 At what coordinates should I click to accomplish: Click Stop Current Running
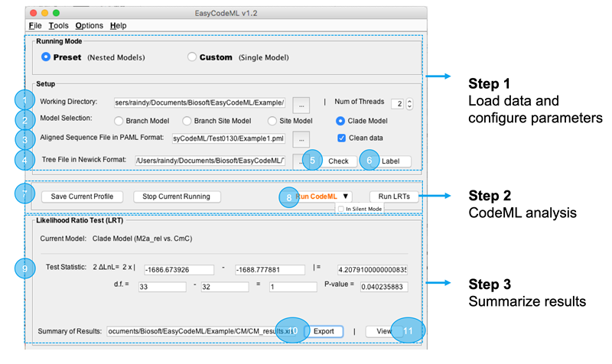[x=177, y=197]
